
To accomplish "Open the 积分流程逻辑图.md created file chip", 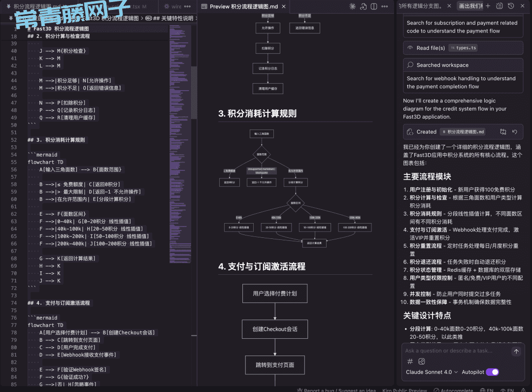I will pos(463,131).
